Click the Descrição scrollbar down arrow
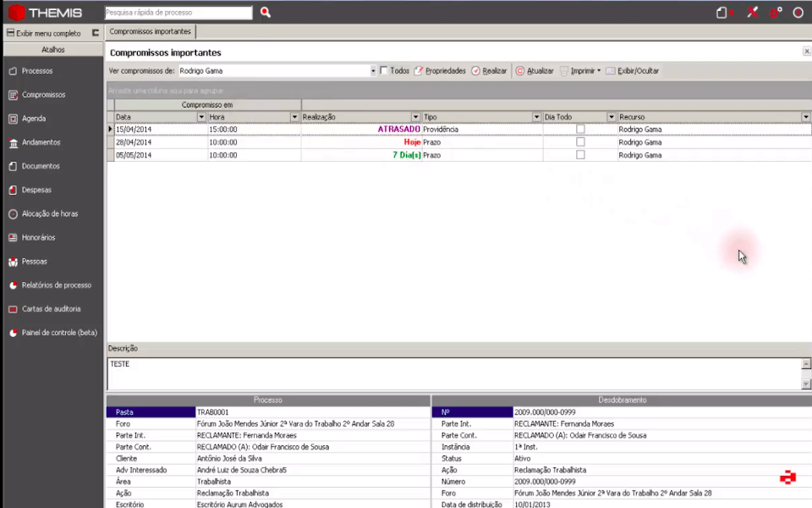The image size is (812, 508). (x=806, y=384)
